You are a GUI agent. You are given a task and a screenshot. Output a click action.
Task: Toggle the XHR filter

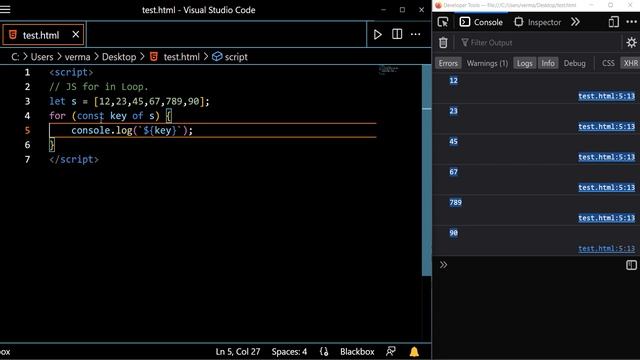pyautogui.click(x=631, y=63)
